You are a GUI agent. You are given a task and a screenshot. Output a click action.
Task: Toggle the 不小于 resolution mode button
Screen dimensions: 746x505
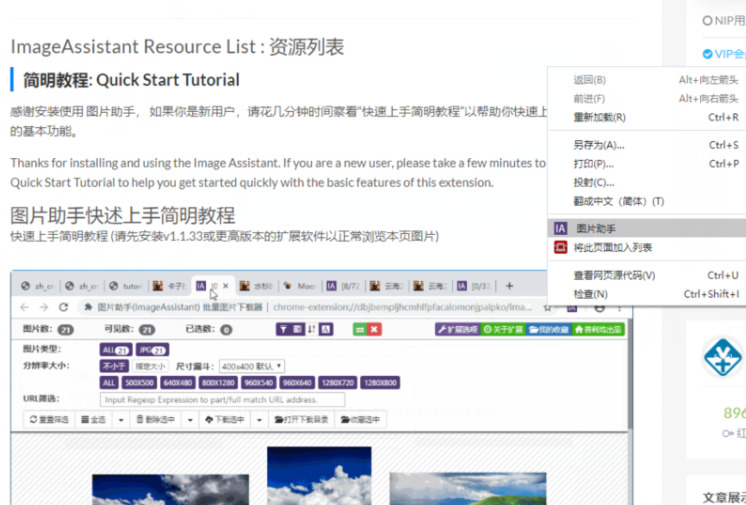[x=114, y=366]
